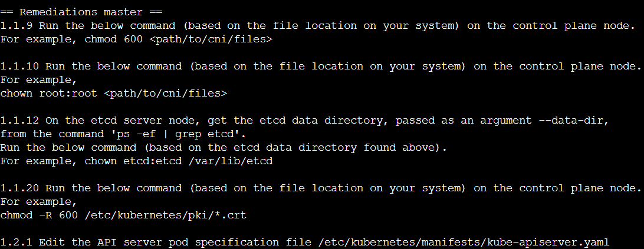Click the "== Remediations master ==" heading

(81, 11)
